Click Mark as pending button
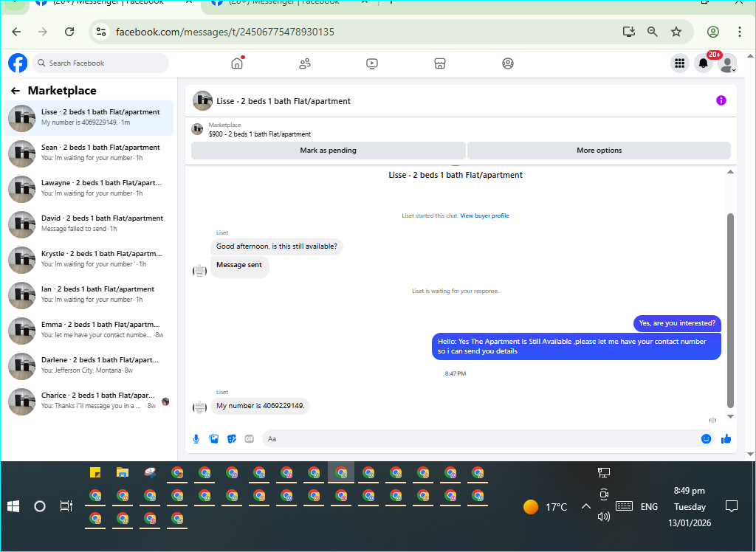Image resolution: width=756 pixels, height=552 pixels. tap(329, 151)
